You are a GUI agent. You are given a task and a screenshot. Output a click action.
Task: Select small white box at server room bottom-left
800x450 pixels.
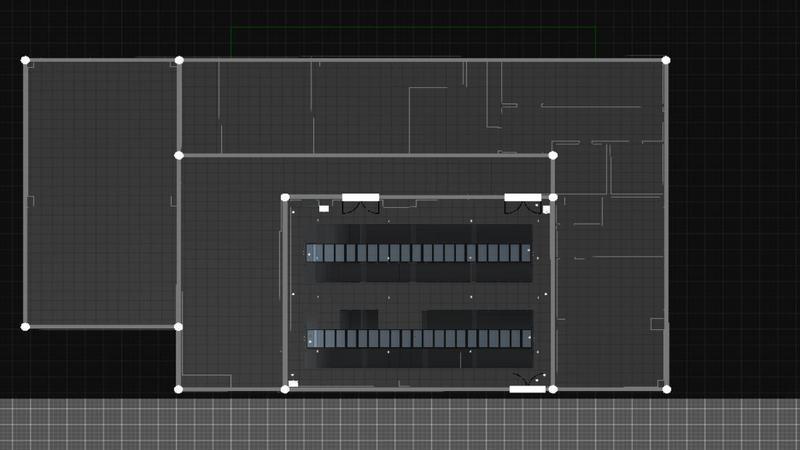point(293,382)
